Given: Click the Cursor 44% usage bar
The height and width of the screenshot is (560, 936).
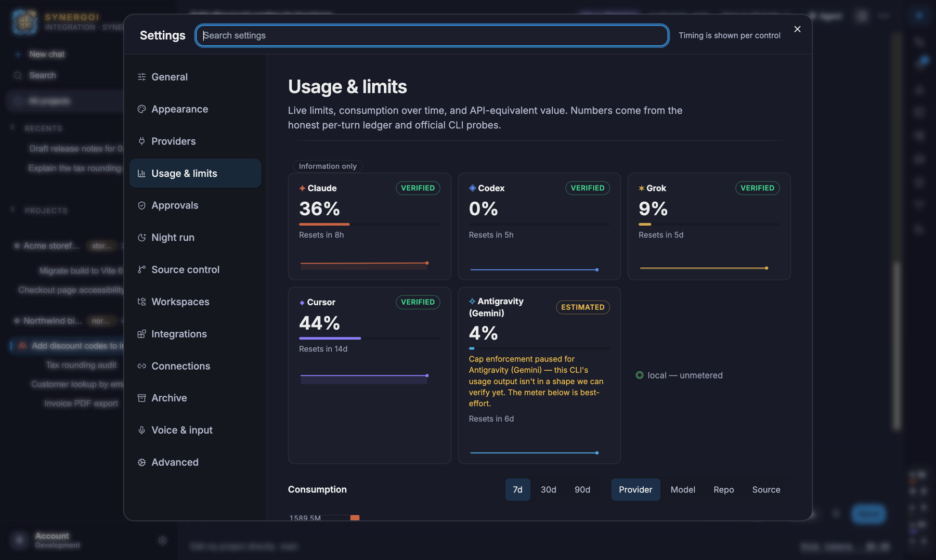Looking at the screenshot, I should point(369,338).
